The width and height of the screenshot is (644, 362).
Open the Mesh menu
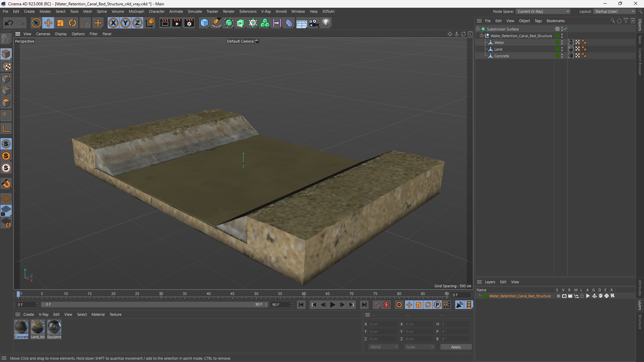[88, 11]
